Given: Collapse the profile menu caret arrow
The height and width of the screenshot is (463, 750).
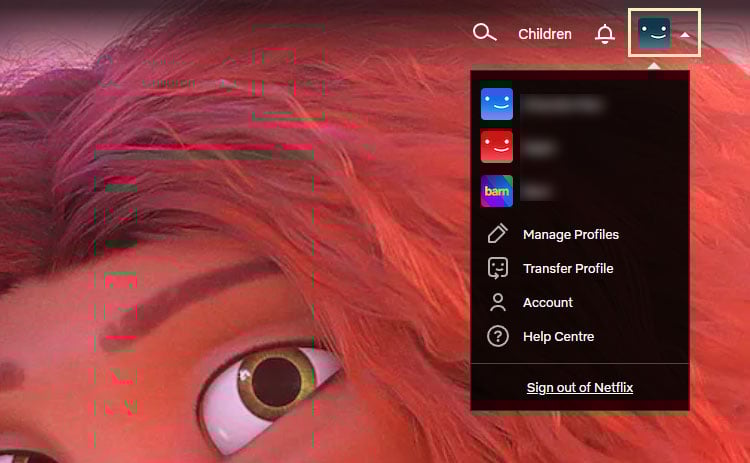Looking at the screenshot, I should pyautogui.click(x=685, y=34).
